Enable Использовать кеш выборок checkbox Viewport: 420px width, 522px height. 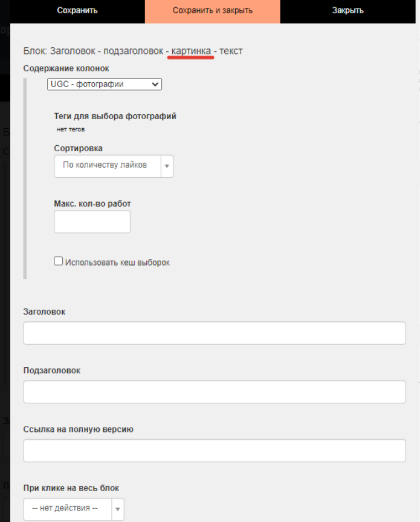coord(59,261)
